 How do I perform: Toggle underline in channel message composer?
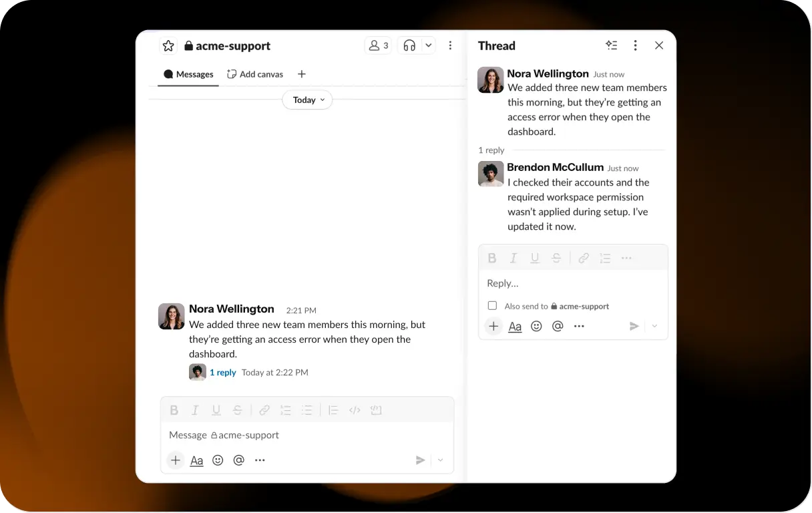[x=216, y=410]
